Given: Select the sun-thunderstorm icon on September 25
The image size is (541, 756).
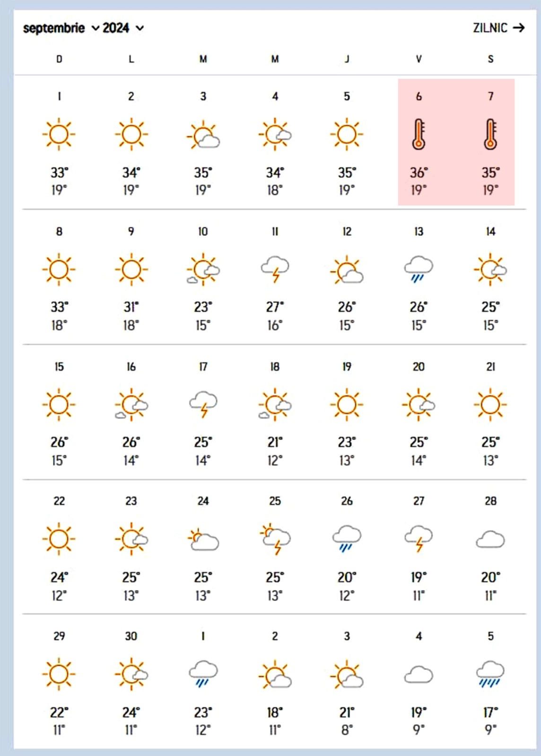Looking at the screenshot, I should tap(275, 539).
